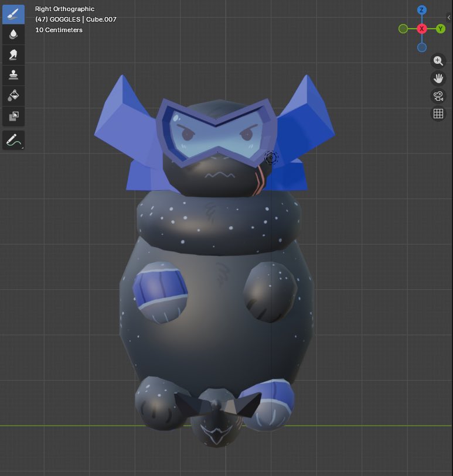Select the Mask tool
Viewport: 453px width, 476px height.
[x=13, y=116]
